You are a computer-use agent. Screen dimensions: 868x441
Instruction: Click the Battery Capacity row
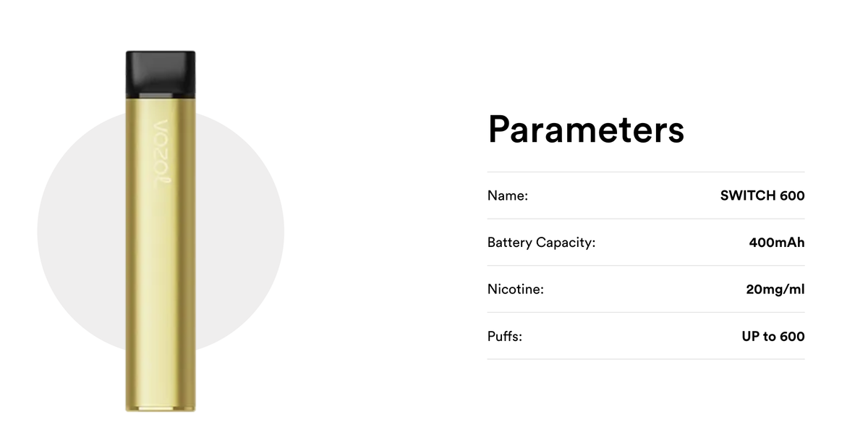point(646,243)
